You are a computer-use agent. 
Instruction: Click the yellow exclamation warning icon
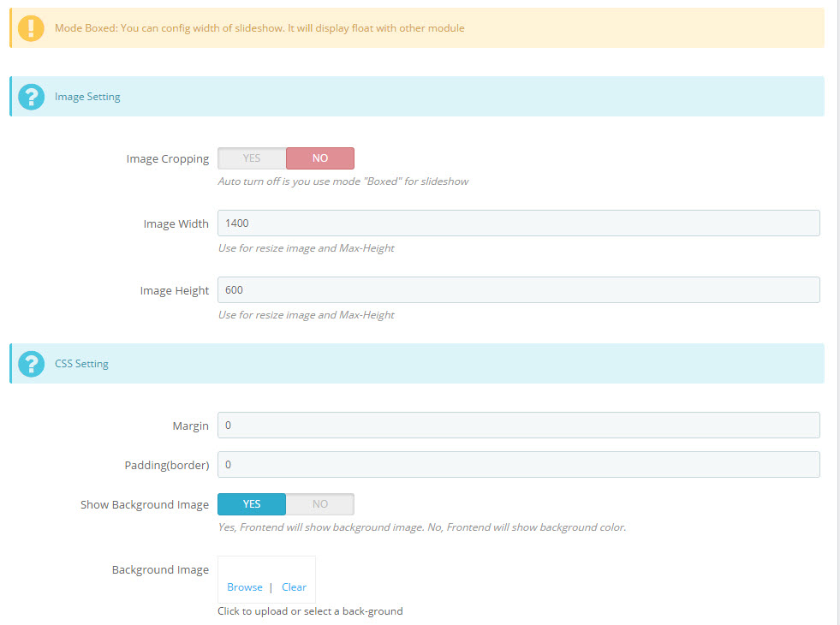[x=31, y=28]
